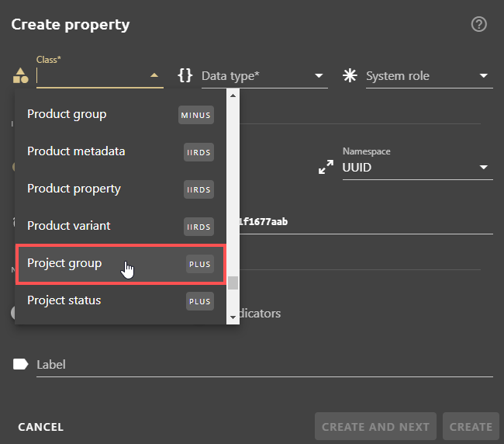Choose Product property in the list

(x=120, y=189)
